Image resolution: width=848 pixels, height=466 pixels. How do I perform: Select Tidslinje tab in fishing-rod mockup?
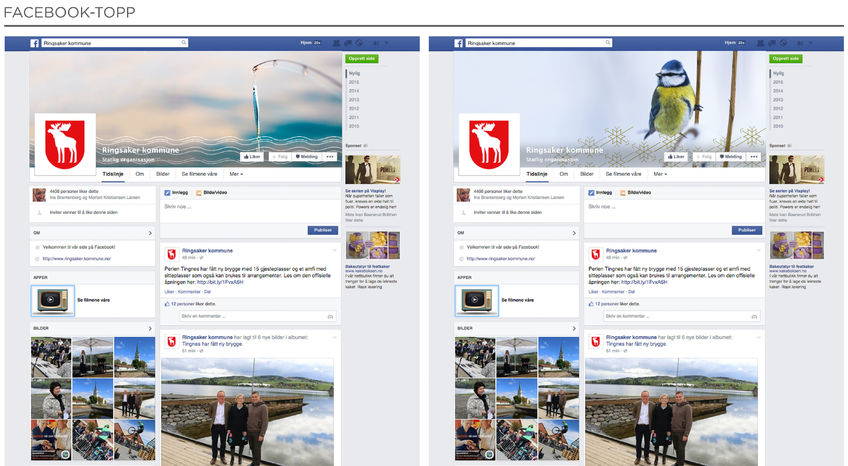113,174
